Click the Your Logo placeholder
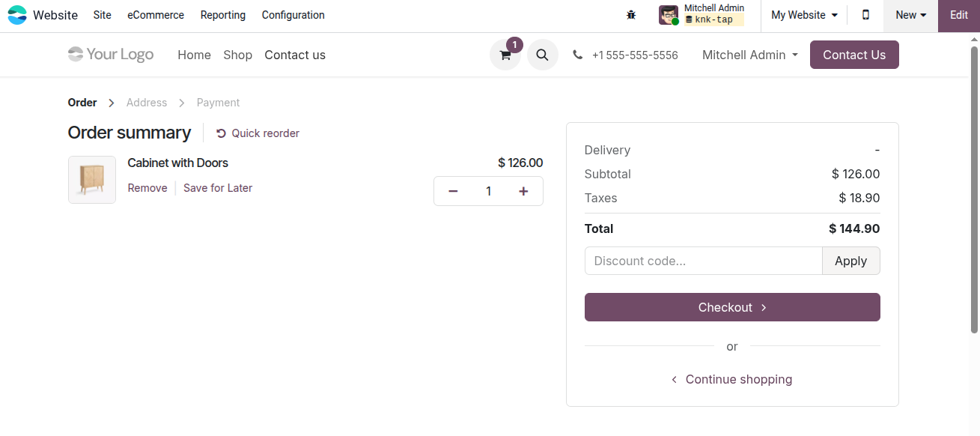The height and width of the screenshot is (436, 980). 110,54
